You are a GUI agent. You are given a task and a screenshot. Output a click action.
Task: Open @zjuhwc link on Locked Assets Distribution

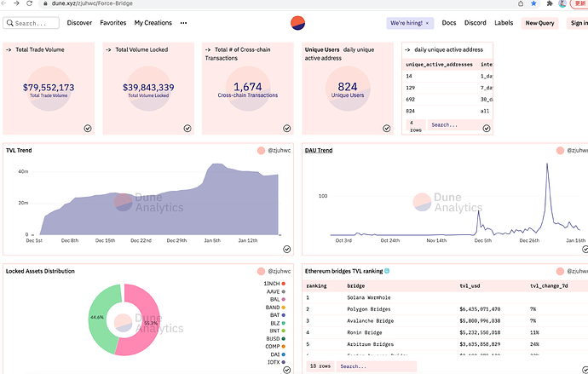coord(279,271)
